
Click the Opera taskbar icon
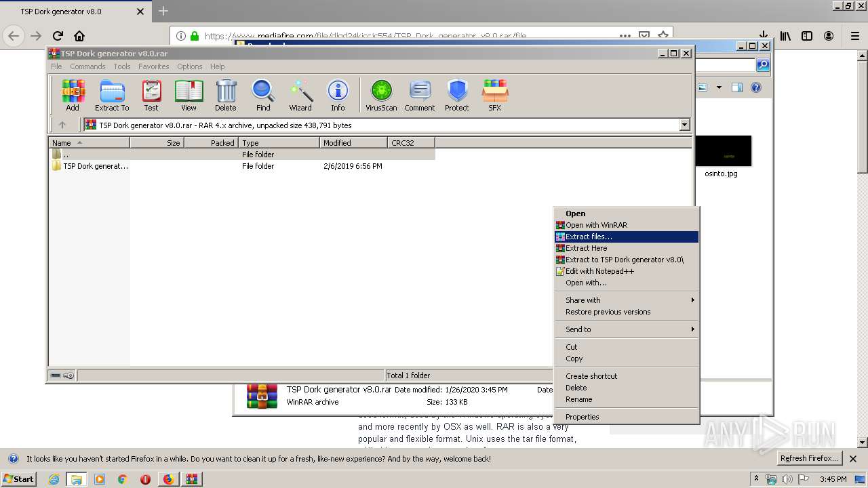click(x=145, y=479)
